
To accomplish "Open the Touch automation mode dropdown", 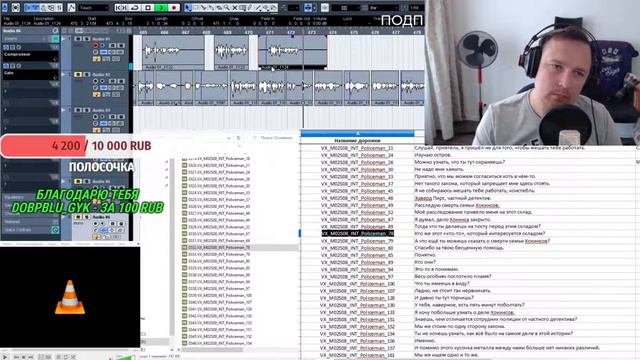I will click(x=93, y=8).
